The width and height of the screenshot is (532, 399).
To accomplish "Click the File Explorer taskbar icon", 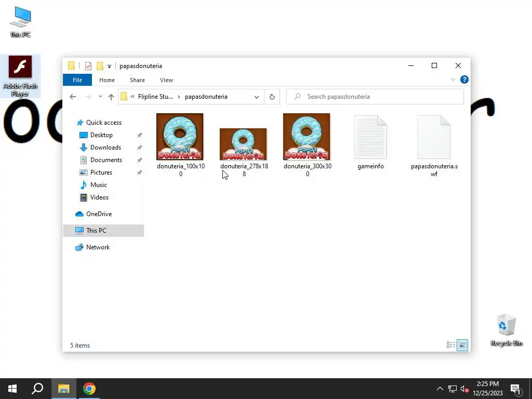I will click(x=63, y=389).
